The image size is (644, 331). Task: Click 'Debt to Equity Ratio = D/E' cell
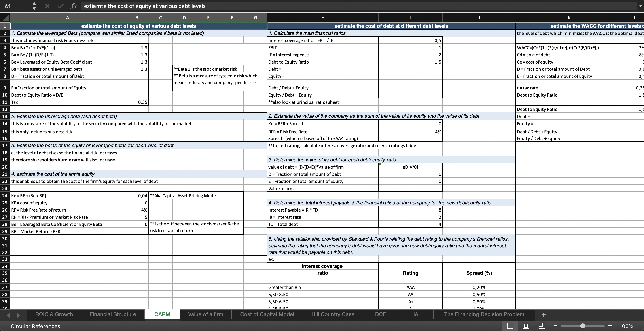tap(68, 95)
